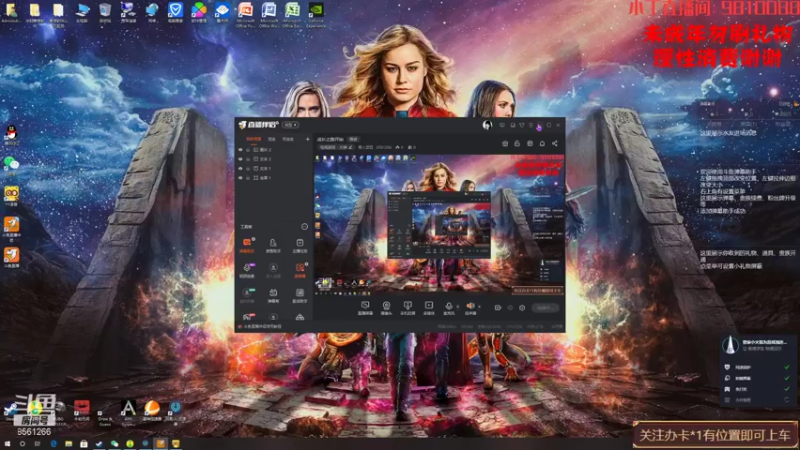Open GeForce Experience desktop shortcut
The width and height of the screenshot is (800, 450).
pyautogui.click(x=316, y=14)
